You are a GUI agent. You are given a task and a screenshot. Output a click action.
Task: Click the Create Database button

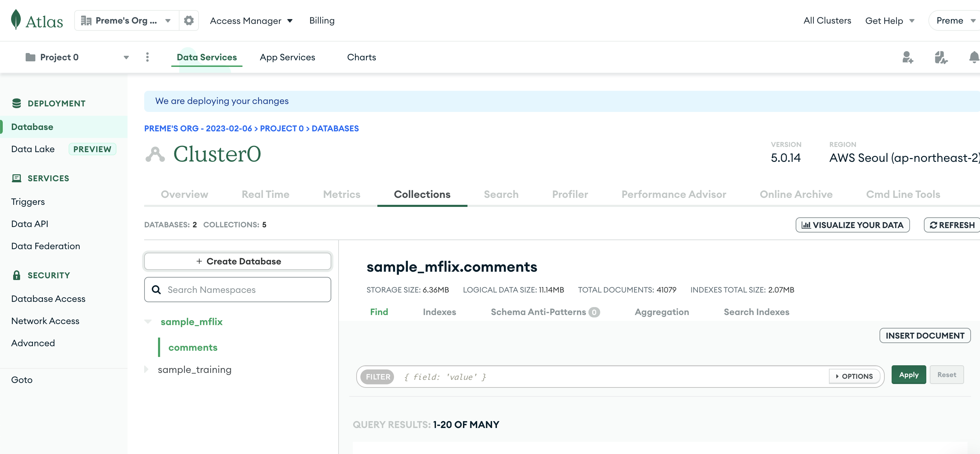click(237, 261)
